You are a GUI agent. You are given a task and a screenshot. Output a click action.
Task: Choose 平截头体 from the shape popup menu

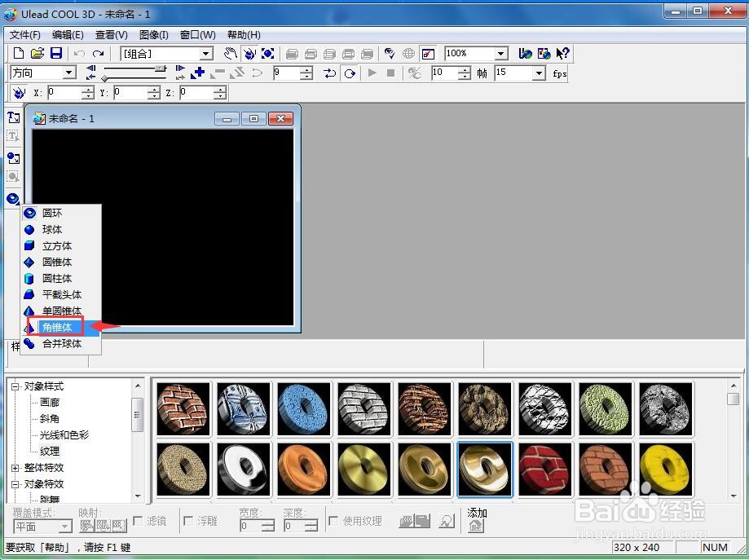(x=60, y=294)
